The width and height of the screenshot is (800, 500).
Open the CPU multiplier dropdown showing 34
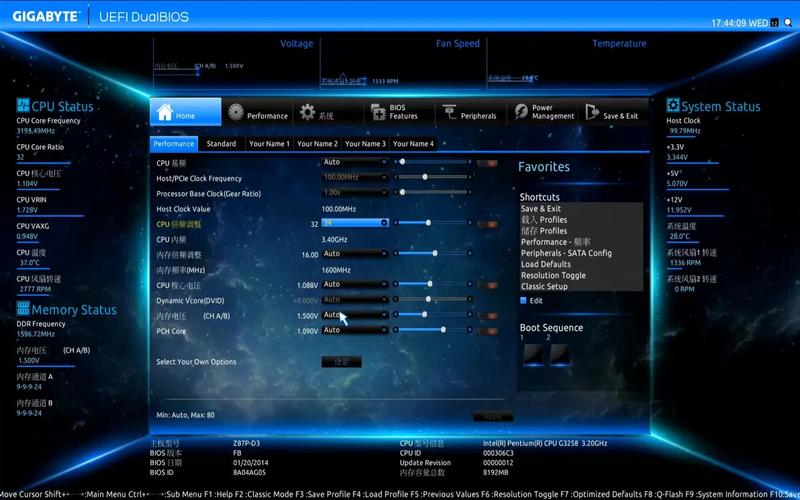click(354, 223)
